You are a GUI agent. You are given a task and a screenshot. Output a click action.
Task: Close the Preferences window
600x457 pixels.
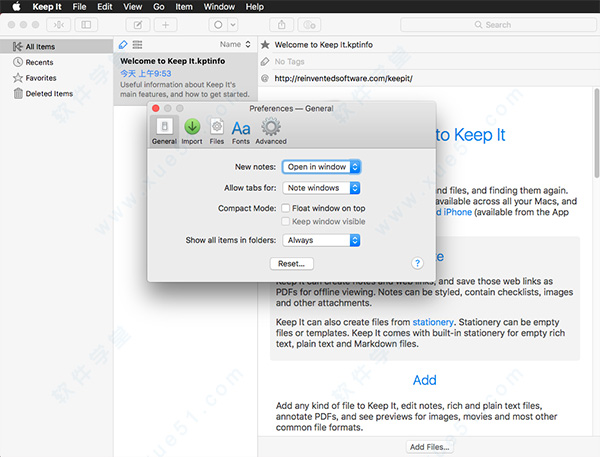(156, 108)
